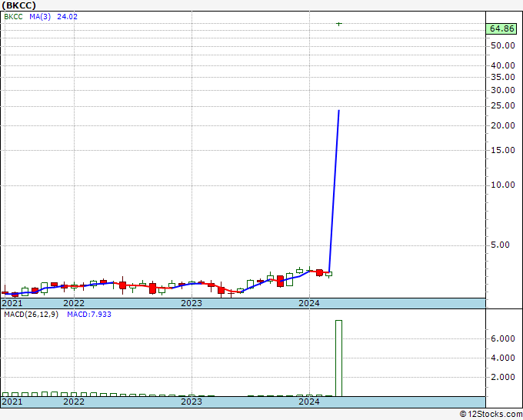The width and height of the screenshot is (523, 420).
Task: Click the MACD:7.933 value text
Action: [x=89, y=315]
